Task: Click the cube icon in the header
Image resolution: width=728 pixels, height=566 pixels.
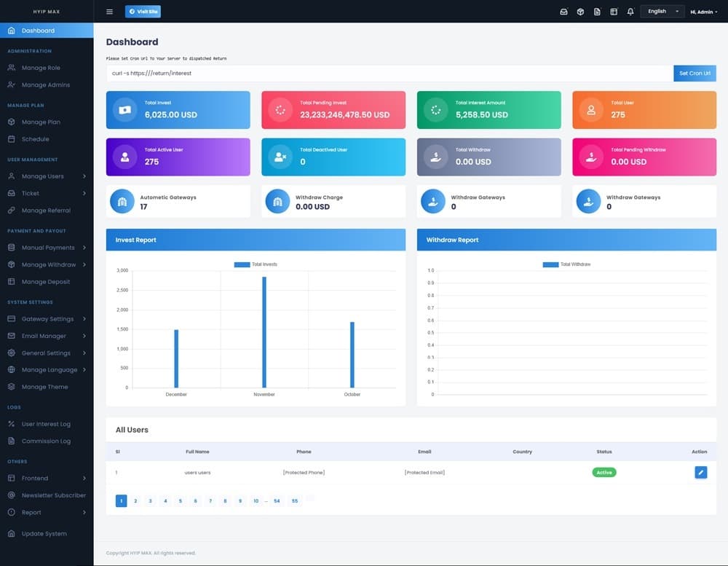Action: point(580,12)
